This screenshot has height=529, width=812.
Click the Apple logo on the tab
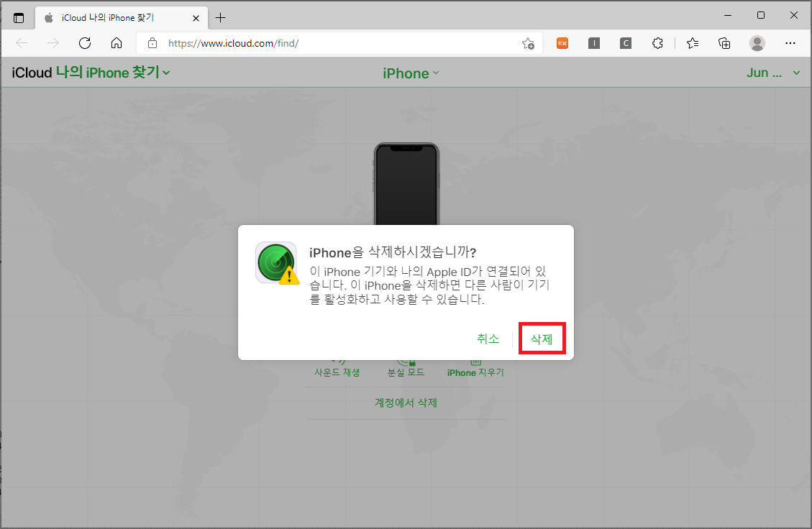49,18
